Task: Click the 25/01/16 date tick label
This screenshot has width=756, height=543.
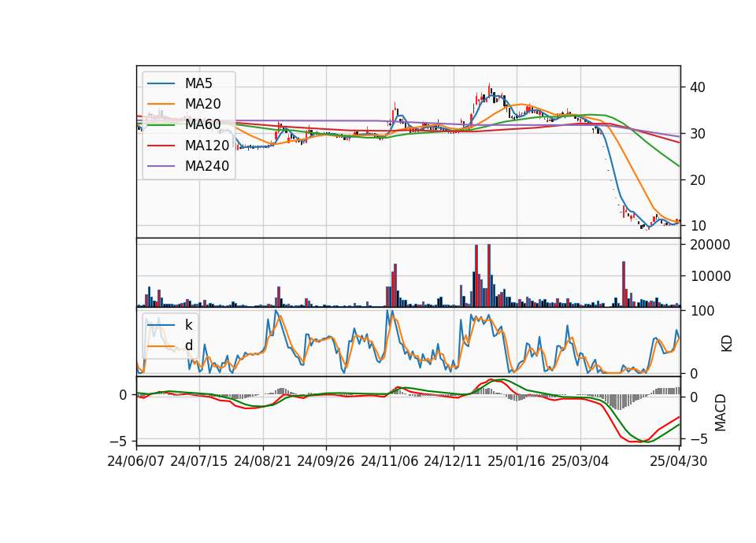Action: (517, 461)
